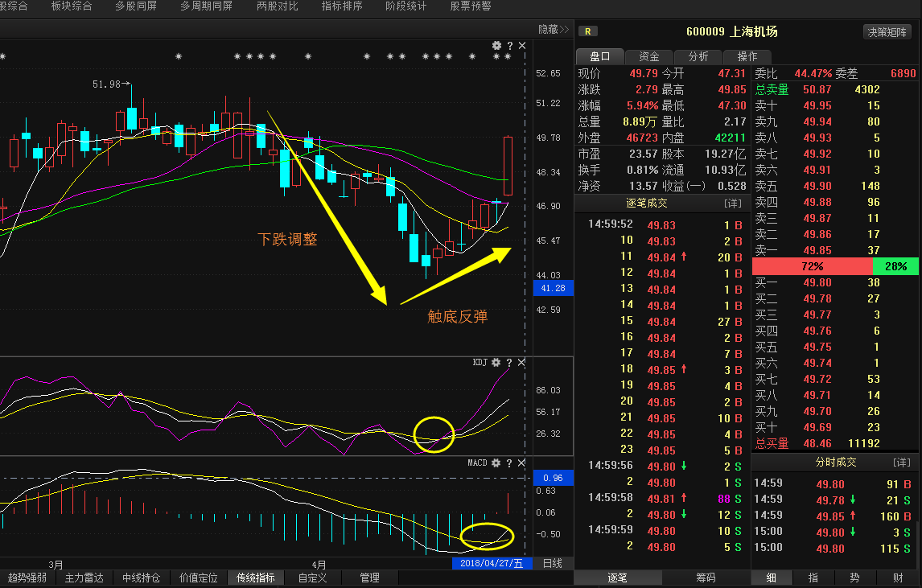Toggle the 日线 period selector

pyautogui.click(x=553, y=563)
